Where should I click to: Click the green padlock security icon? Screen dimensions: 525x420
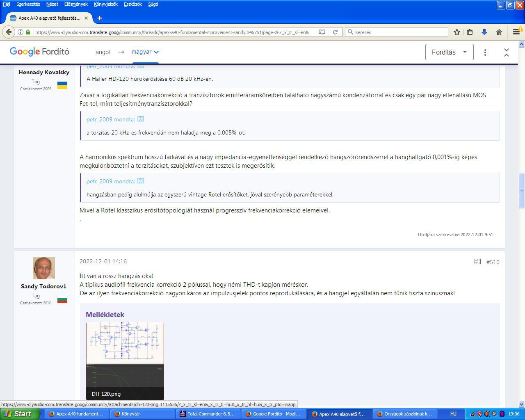click(x=28, y=32)
